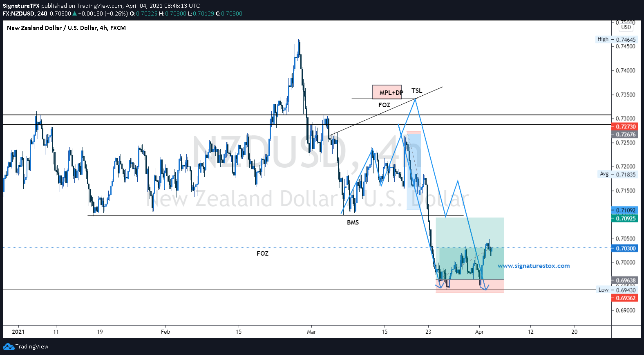Click the Low 0.69430 price label
This screenshot has height=355, width=644.
(x=617, y=290)
